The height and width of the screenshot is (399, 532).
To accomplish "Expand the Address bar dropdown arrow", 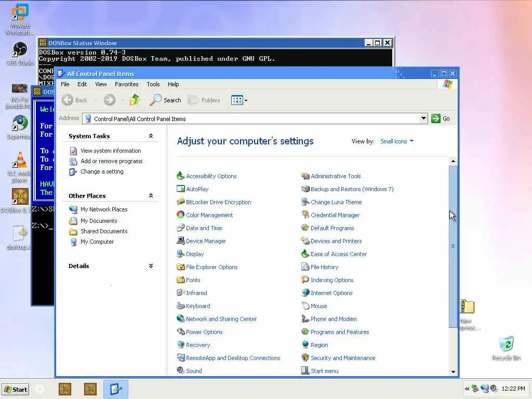I will click(x=423, y=118).
